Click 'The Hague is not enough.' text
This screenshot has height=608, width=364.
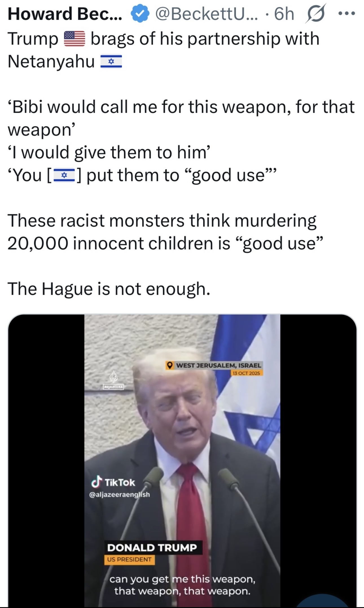pyautogui.click(x=109, y=289)
